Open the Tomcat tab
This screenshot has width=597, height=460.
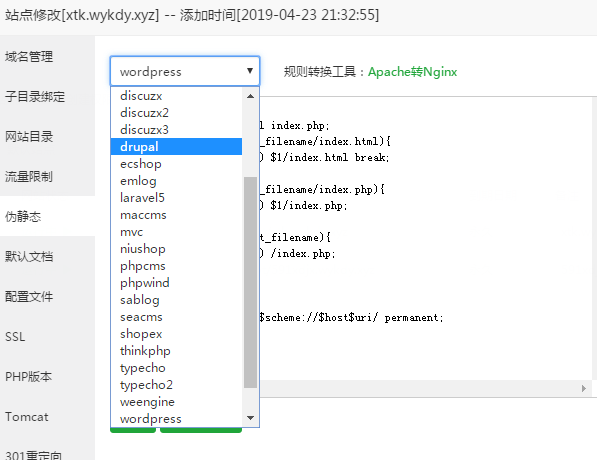coord(47,417)
